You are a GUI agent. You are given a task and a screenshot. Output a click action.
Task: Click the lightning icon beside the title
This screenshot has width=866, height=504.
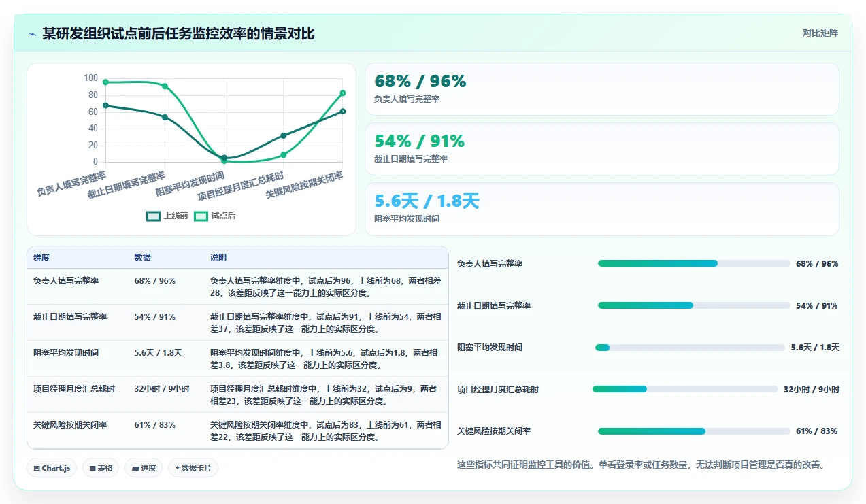(x=32, y=34)
